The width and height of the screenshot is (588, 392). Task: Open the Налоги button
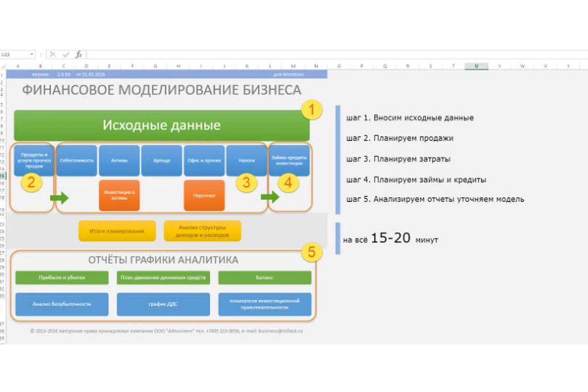[x=246, y=160]
